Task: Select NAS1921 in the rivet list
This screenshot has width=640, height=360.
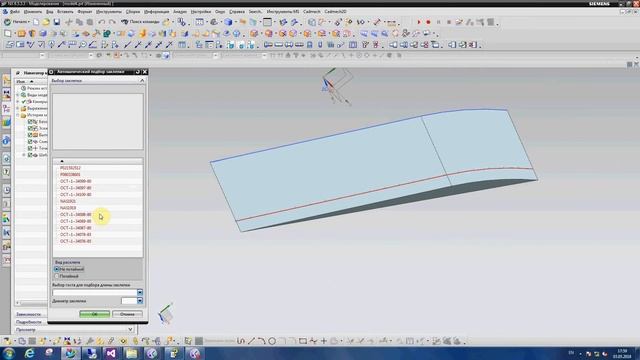Action: tap(68, 201)
